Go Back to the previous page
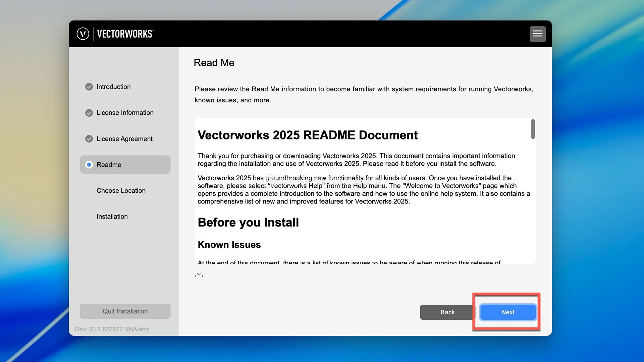Image resolution: width=644 pixels, height=362 pixels. [x=447, y=312]
